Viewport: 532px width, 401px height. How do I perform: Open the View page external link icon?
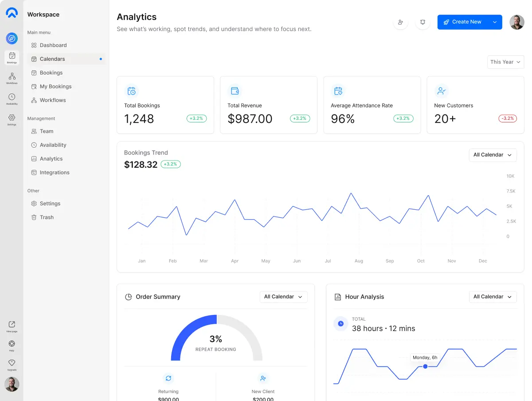point(12,325)
